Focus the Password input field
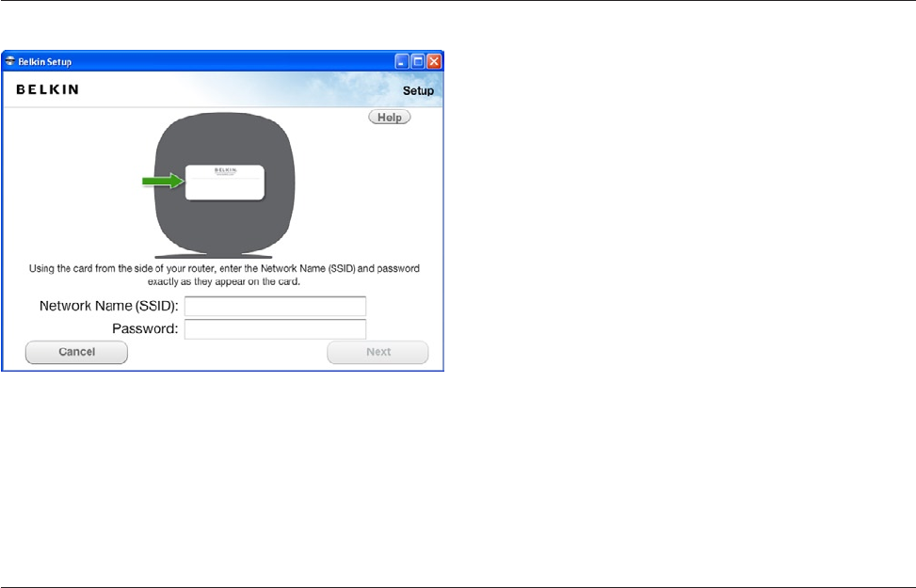The width and height of the screenshot is (916, 588). (x=275, y=328)
